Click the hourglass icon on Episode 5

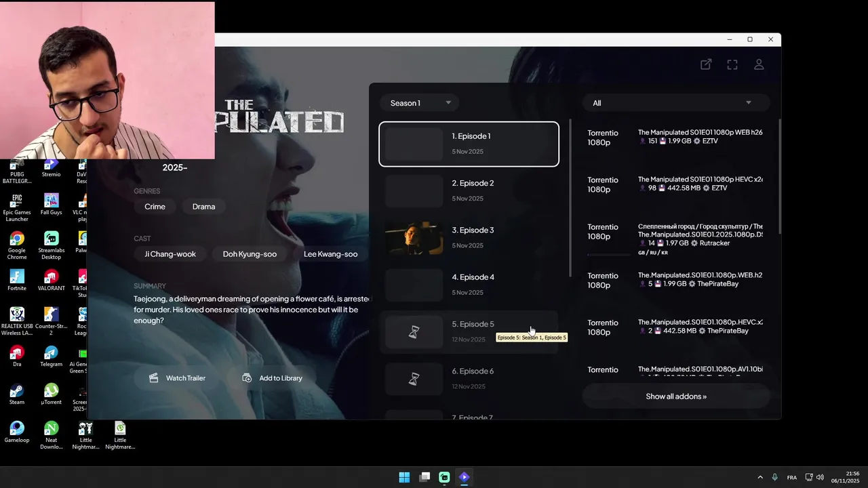point(414,332)
